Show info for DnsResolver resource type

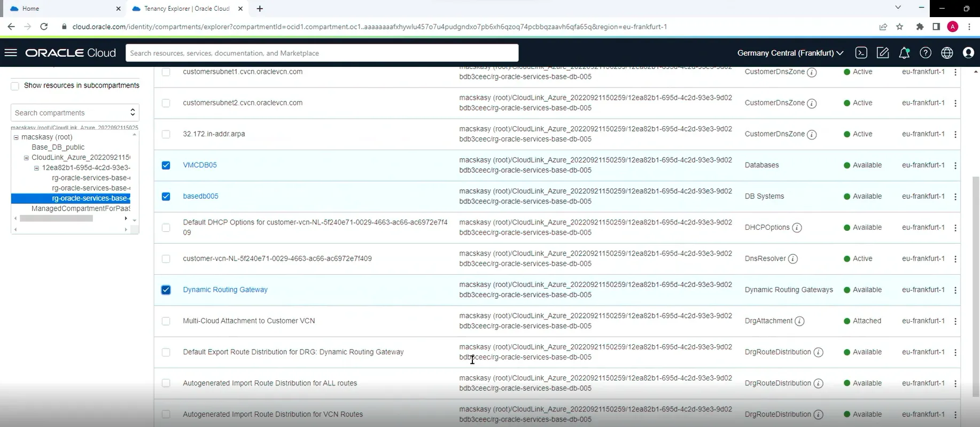793,259
